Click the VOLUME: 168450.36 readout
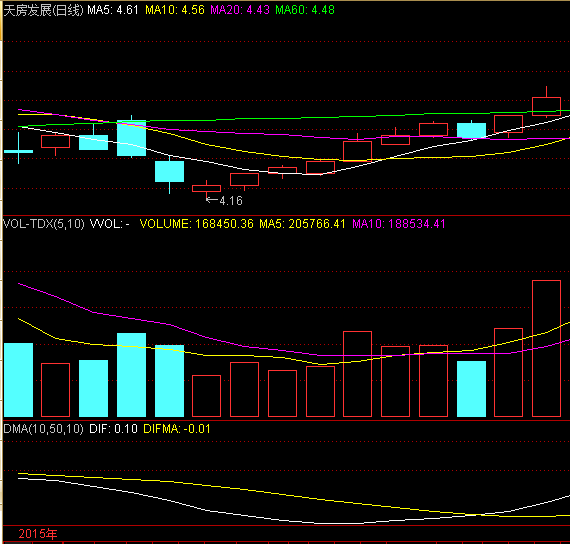 (x=196, y=224)
